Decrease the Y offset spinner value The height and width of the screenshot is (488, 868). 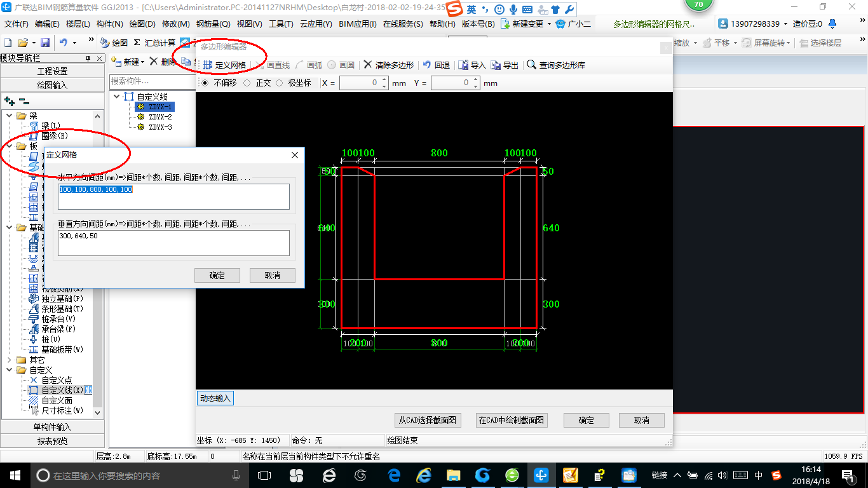pyautogui.click(x=475, y=86)
